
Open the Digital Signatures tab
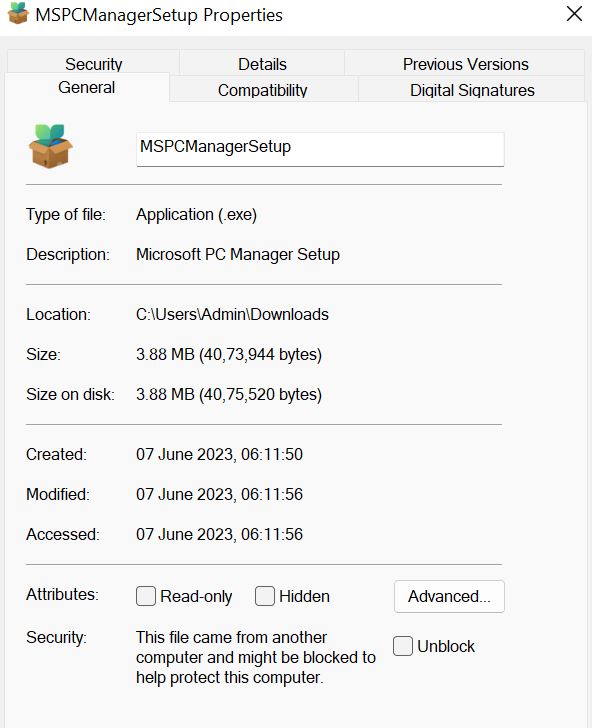tap(472, 90)
